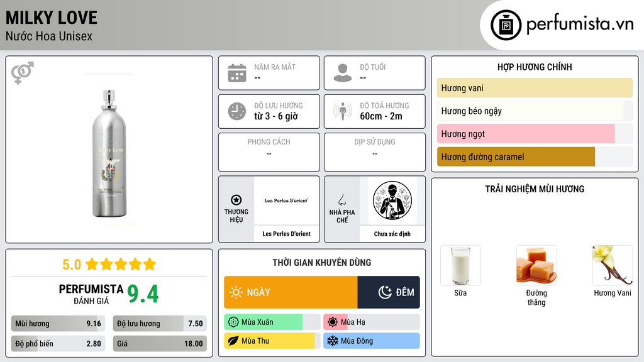Click the perfumer illustration avatar
This screenshot has width=644, height=362.
click(392, 200)
